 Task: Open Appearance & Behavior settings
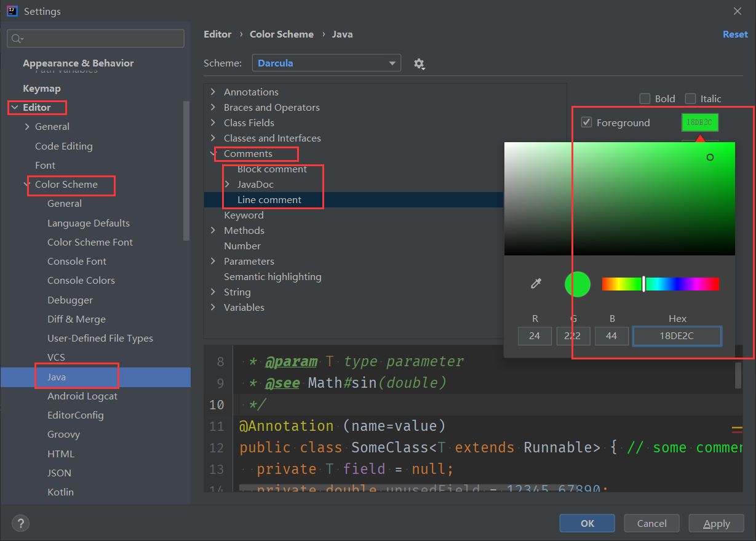tap(78, 63)
